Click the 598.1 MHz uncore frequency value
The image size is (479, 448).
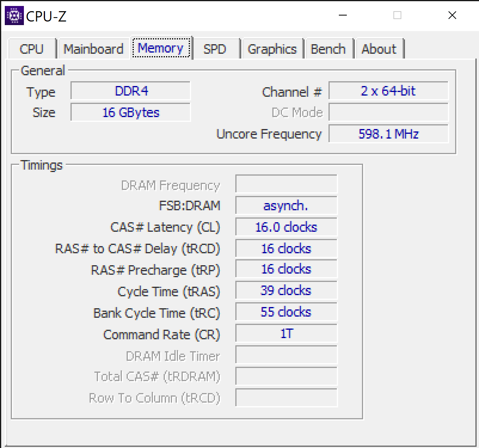click(388, 134)
